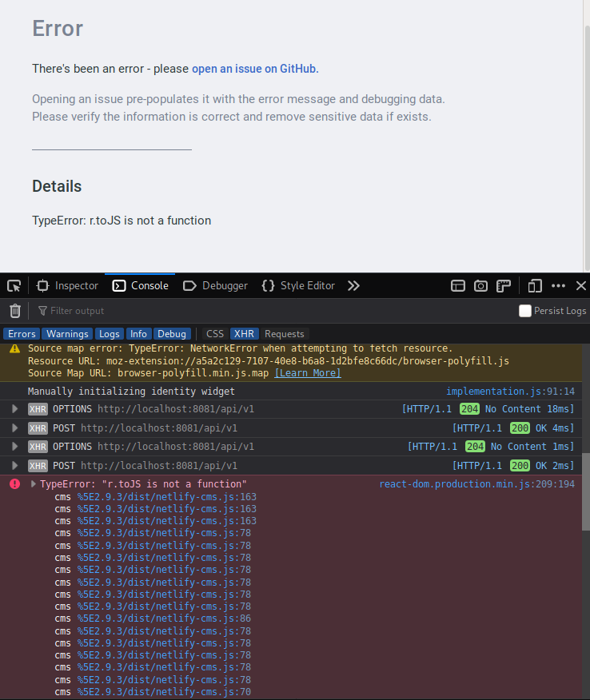Open the Inspector panel
The height and width of the screenshot is (700, 590).
coord(67,286)
